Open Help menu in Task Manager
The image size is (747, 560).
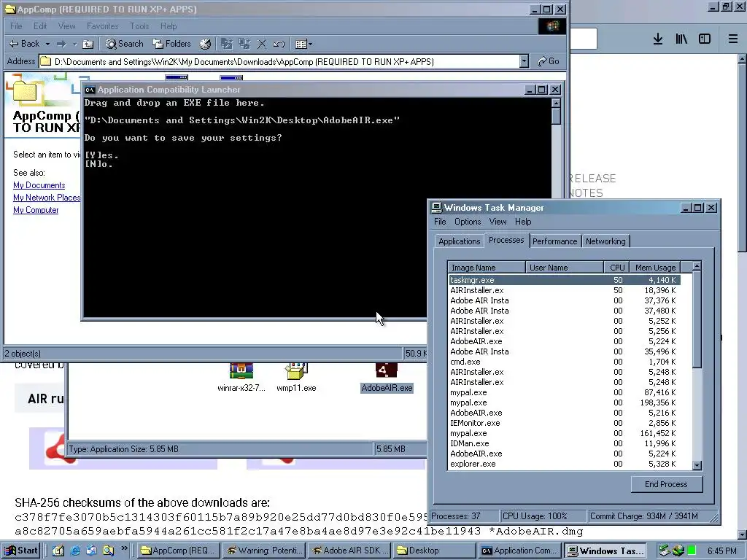[522, 222]
